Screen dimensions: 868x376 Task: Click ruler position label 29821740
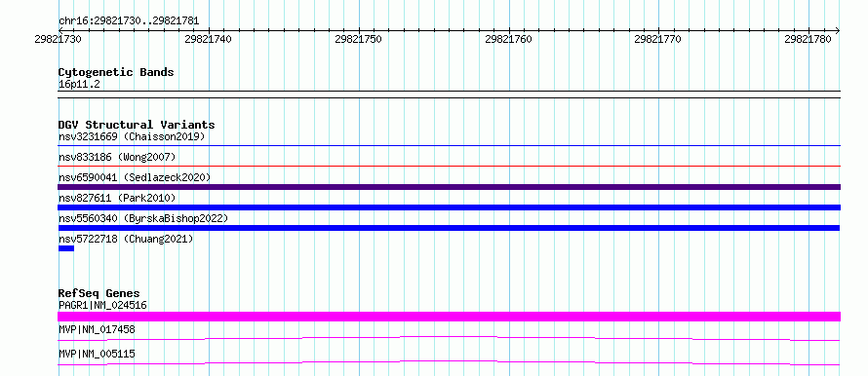(208, 39)
